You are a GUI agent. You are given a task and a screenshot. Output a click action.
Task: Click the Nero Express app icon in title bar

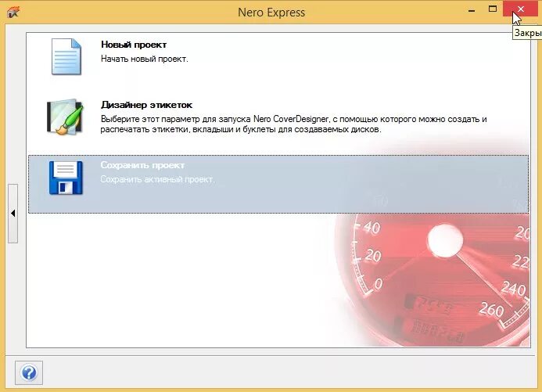tap(13, 13)
